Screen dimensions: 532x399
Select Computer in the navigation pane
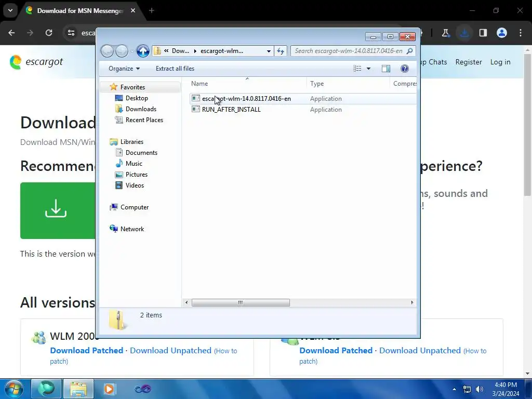135,207
